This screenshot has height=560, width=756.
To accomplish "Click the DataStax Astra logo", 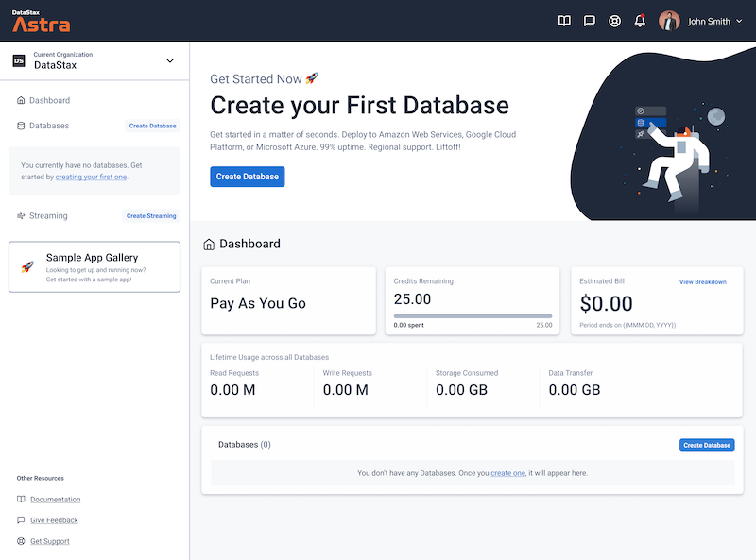I will (x=41, y=21).
